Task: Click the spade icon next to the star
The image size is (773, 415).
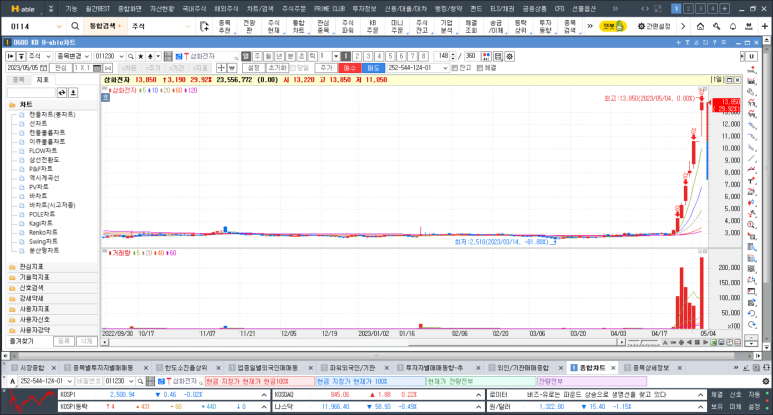Action: [x=150, y=57]
